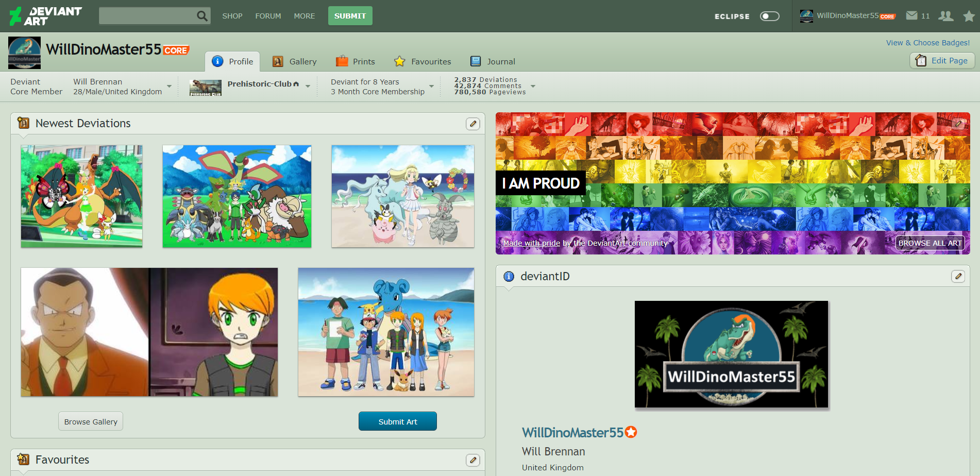980x476 pixels.
Task: Click the 11 notifications count
Action: tap(925, 16)
